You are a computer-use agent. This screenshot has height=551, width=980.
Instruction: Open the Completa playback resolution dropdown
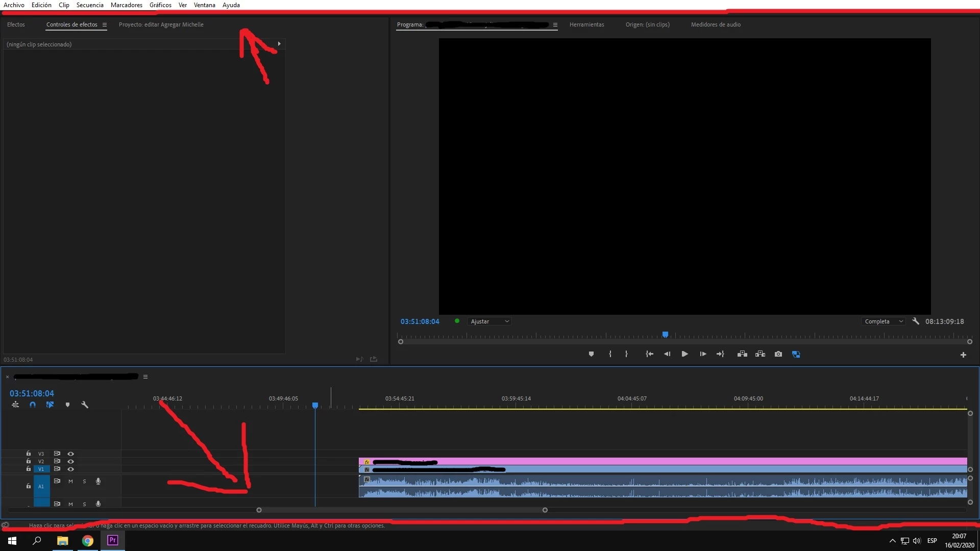click(x=884, y=321)
